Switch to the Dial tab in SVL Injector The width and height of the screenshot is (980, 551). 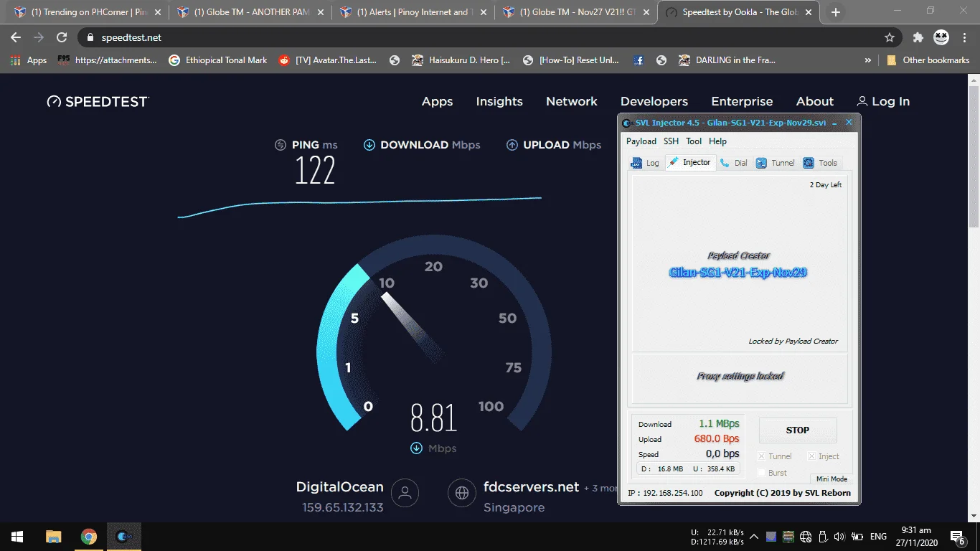(x=734, y=163)
